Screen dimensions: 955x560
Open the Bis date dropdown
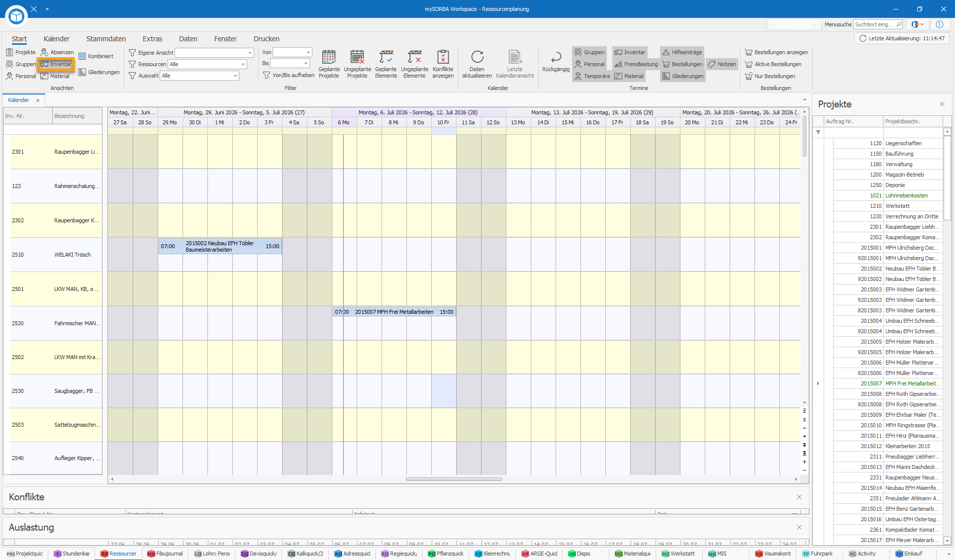(305, 63)
